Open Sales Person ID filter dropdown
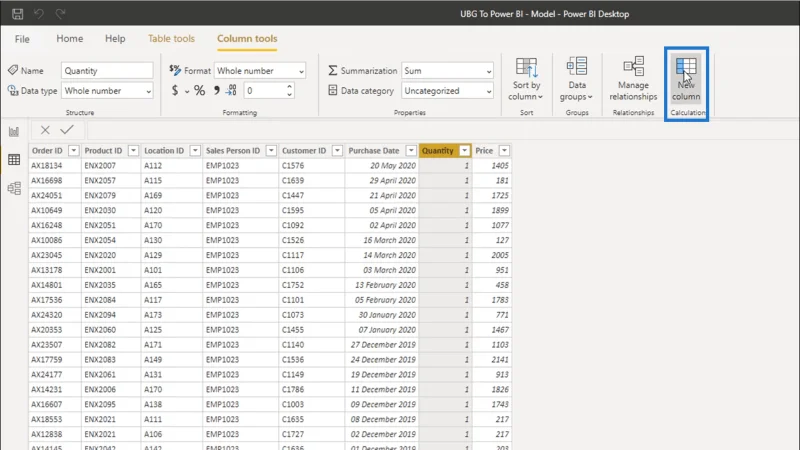The width and height of the screenshot is (800, 450). point(271,151)
